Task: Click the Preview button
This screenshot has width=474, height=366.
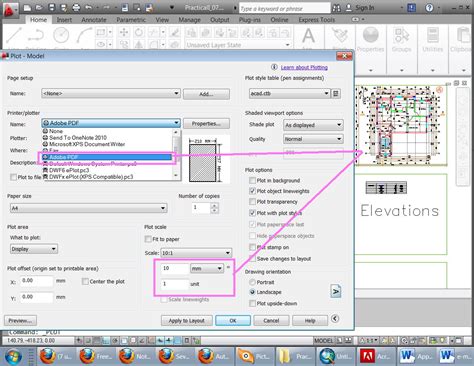Action: [21, 321]
